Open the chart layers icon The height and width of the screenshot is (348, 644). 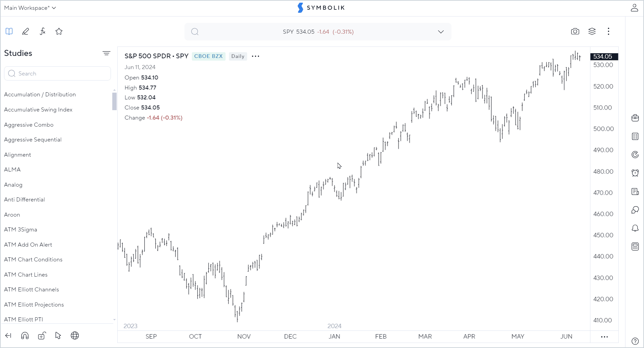coord(592,31)
